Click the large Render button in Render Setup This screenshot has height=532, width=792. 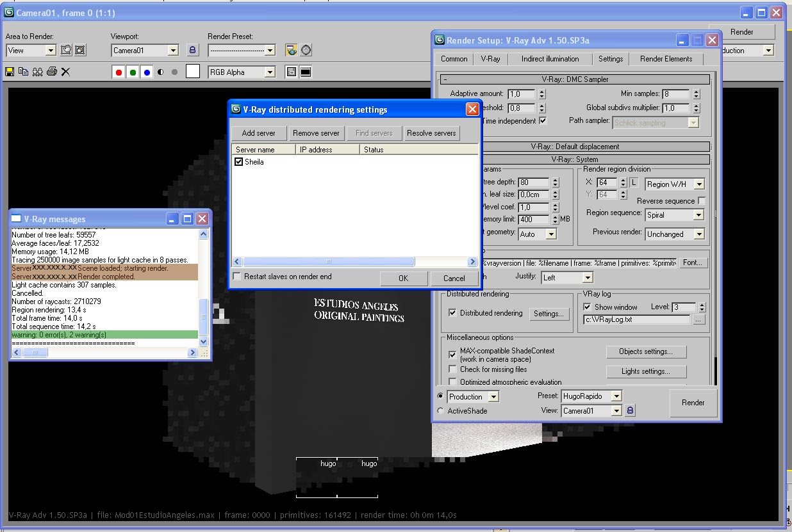click(693, 403)
